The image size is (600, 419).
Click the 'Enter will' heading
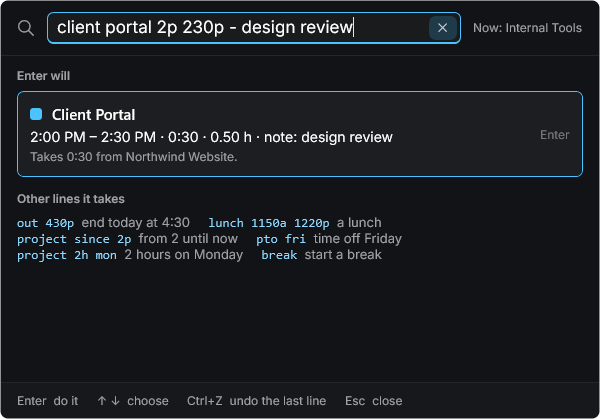(44, 76)
